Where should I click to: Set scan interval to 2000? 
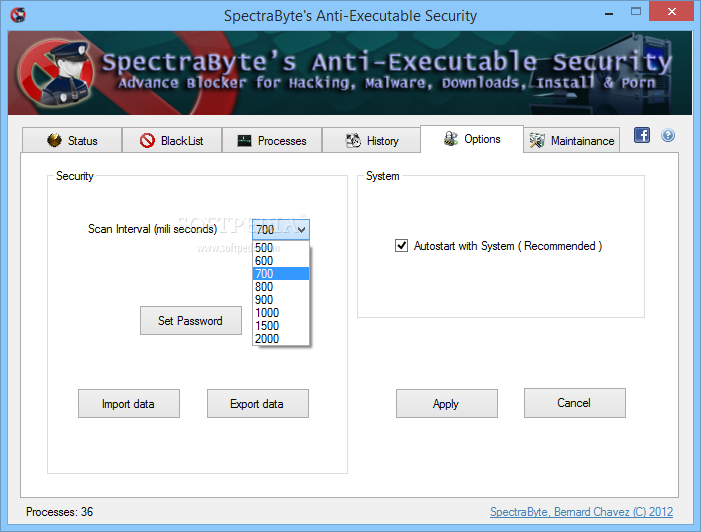(x=281, y=338)
